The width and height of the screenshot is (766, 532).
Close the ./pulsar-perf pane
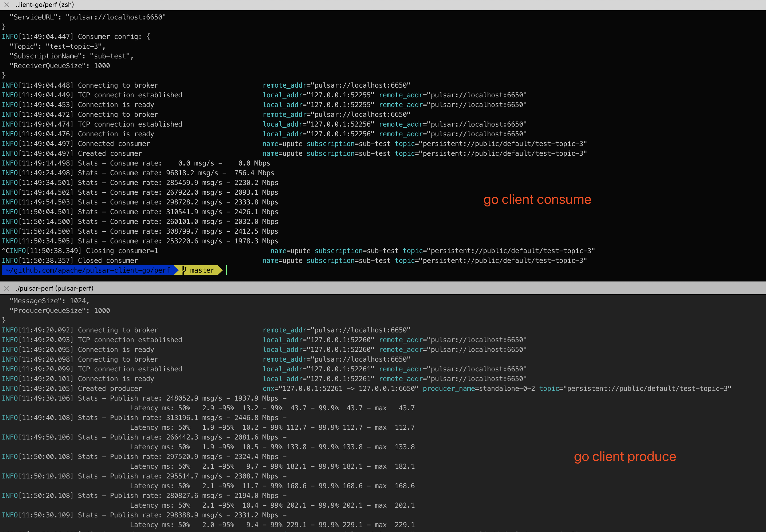[x=6, y=288]
